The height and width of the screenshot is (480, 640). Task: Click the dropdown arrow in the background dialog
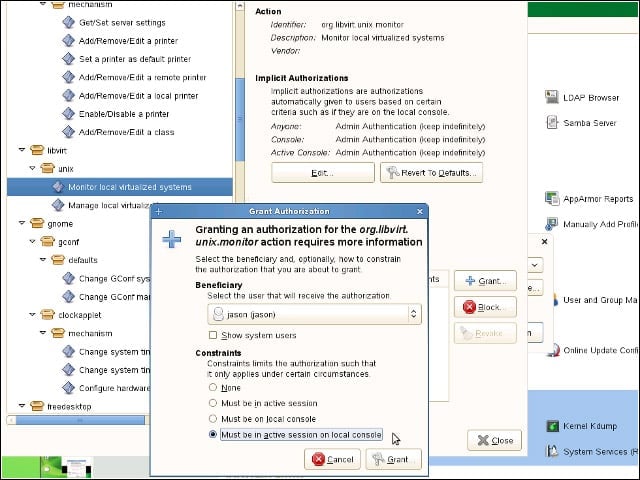coord(535,265)
